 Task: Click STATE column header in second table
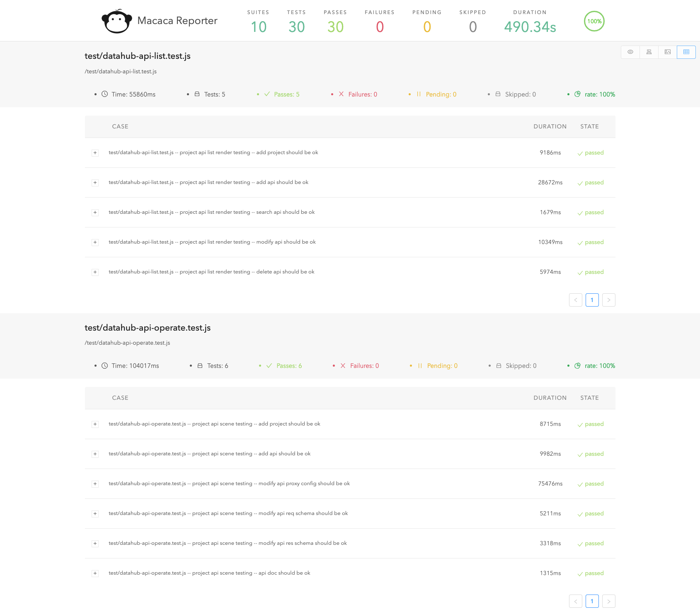point(589,398)
